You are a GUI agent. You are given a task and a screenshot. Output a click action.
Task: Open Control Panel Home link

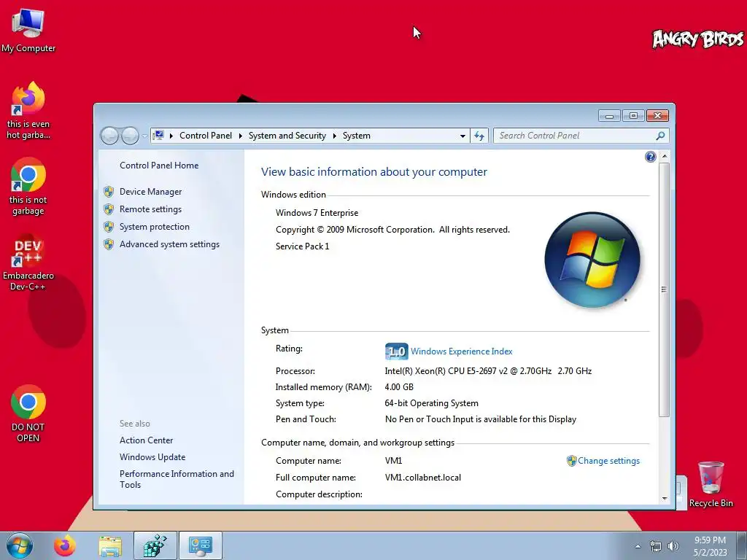tap(158, 166)
